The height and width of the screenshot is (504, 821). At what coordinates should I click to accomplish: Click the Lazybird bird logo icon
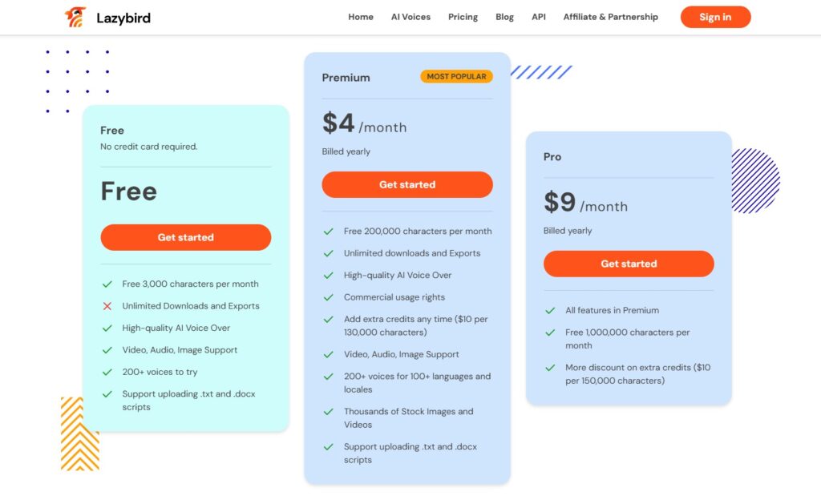74,16
